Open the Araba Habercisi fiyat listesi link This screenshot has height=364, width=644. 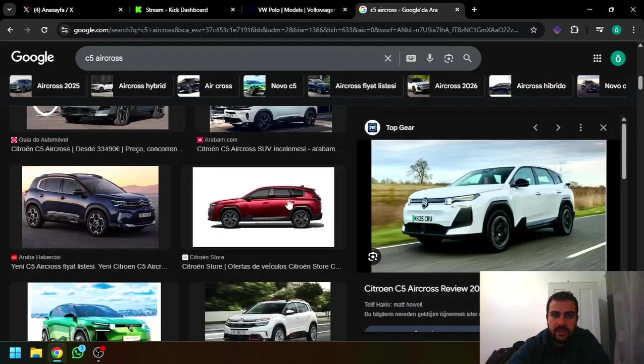tap(89, 266)
